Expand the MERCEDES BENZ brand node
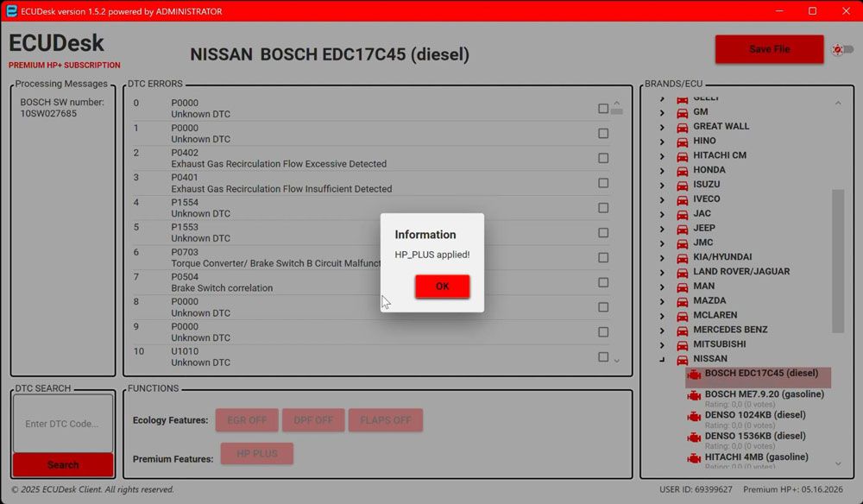Viewport: 863px width, 504px height. [663, 329]
